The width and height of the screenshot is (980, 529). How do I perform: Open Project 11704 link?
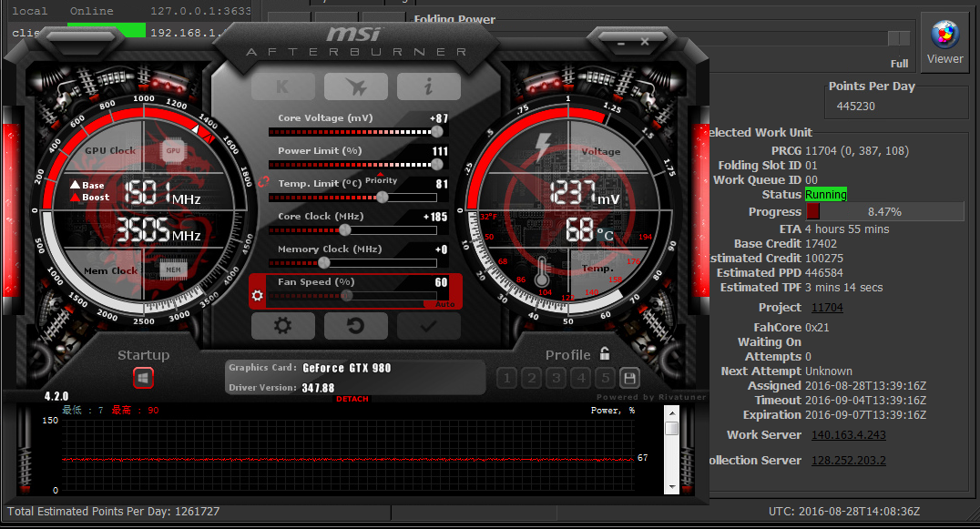827,307
